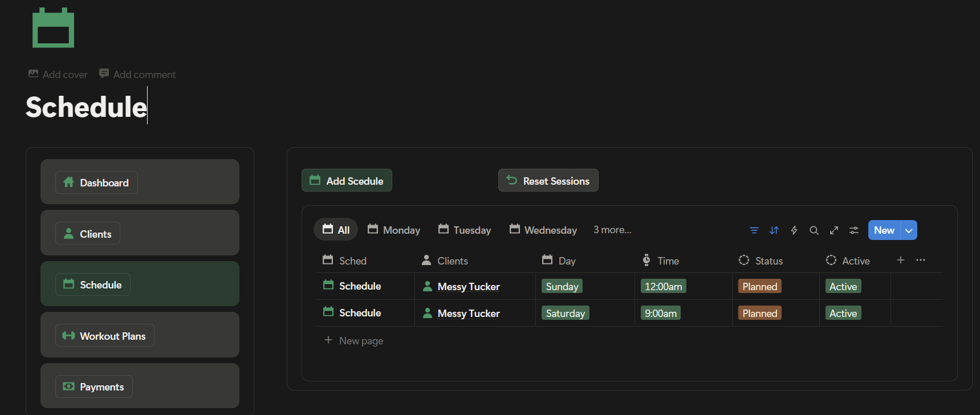Select the All view tab

pyautogui.click(x=336, y=230)
